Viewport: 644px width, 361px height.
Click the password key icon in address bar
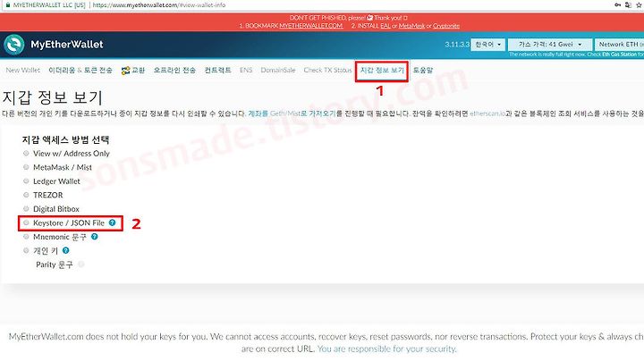tap(617, 5)
